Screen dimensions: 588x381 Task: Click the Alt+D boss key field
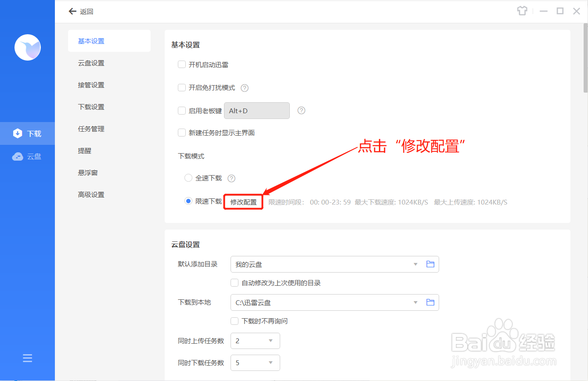coord(257,111)
